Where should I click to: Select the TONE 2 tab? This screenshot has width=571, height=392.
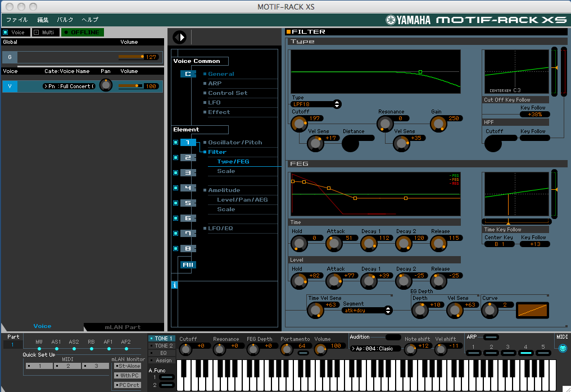pos(162,346)
